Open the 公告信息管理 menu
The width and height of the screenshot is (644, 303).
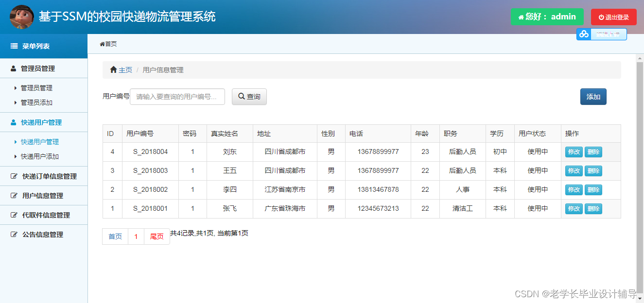[44, 235]
